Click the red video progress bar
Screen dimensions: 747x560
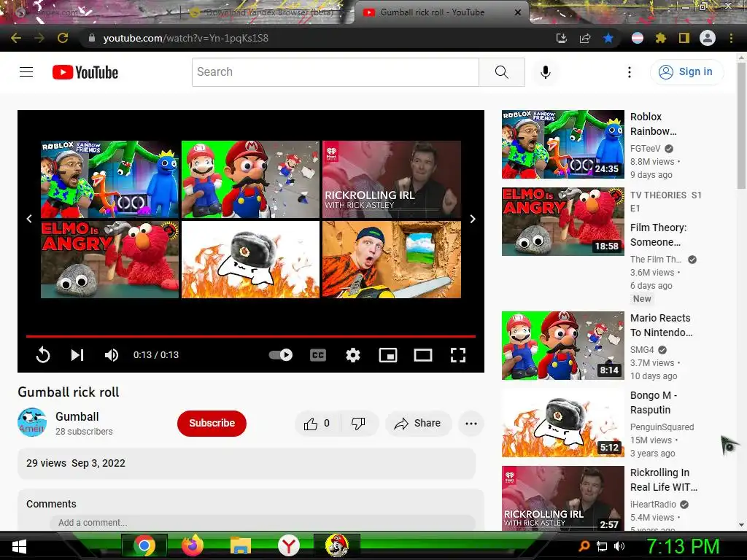pos(251,336)
